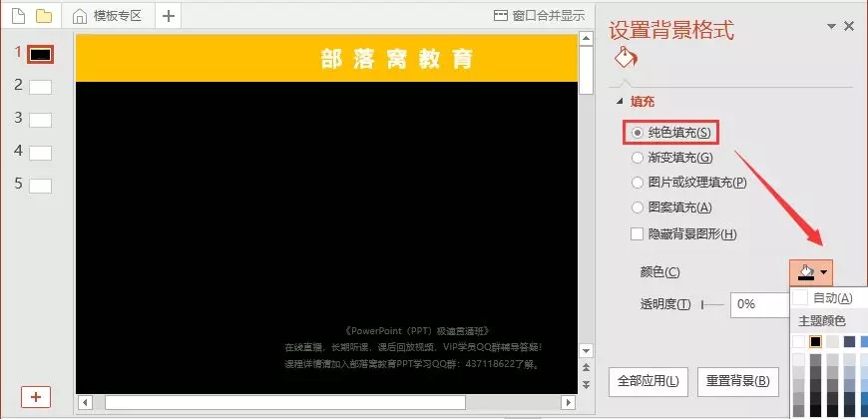The height and width of the screenshot is (419, 868).
Task: Select 纯色填充 radio button
Action: pyautogui.click(x=638, y=133)
